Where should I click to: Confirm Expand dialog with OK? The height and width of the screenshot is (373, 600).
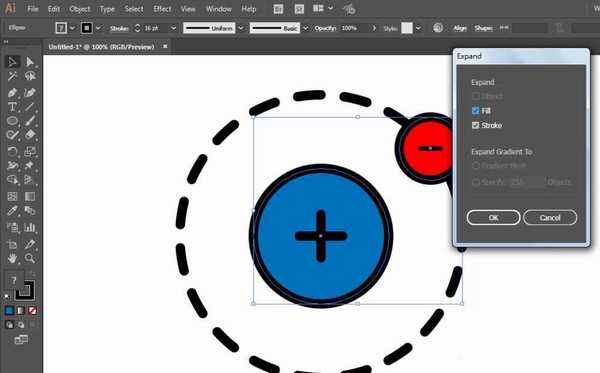[x=493, y=217]
